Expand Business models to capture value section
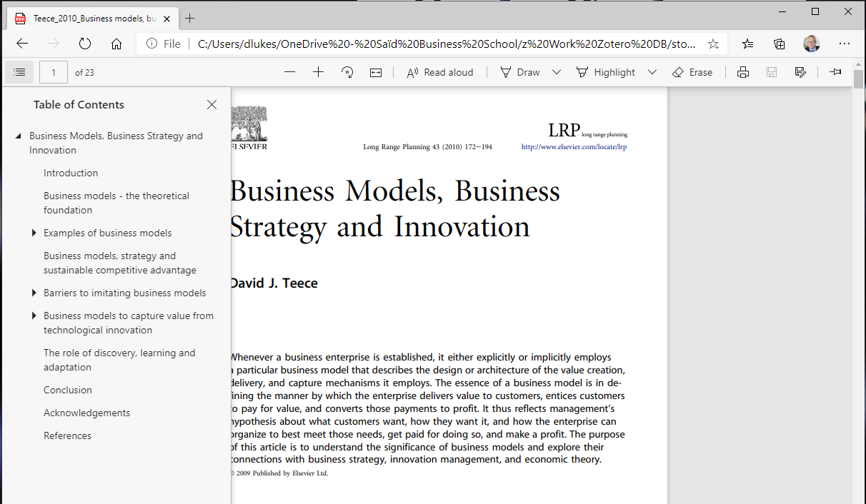The image size is (866, 504). 34,316
